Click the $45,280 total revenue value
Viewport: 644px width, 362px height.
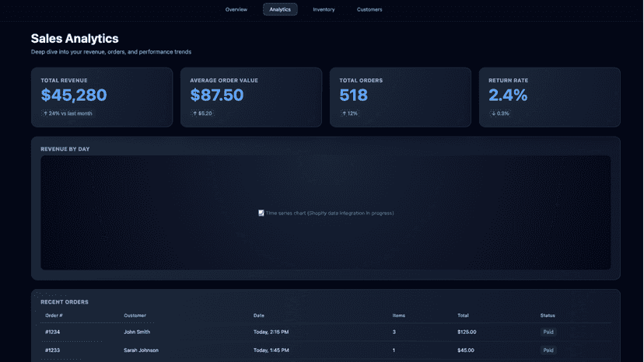click(x=74, y=96)
